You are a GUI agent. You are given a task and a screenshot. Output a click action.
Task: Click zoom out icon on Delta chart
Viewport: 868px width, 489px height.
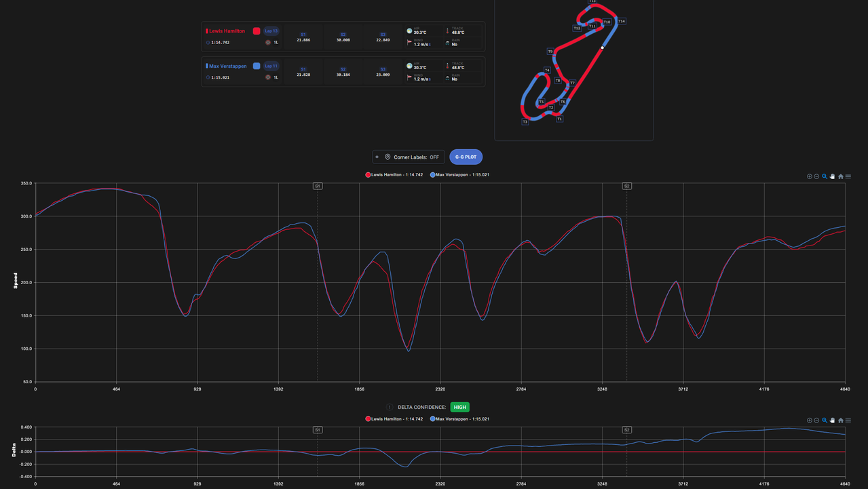pos(816,420)
